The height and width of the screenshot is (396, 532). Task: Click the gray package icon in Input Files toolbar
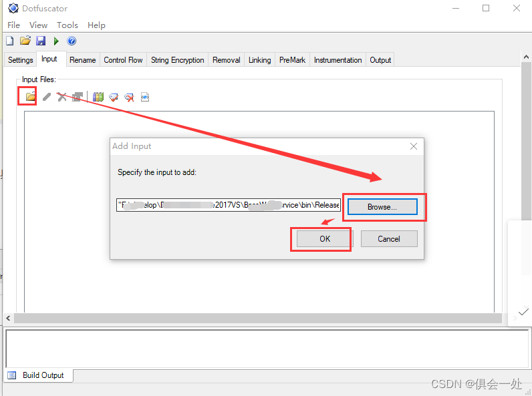tap(78, 97)
